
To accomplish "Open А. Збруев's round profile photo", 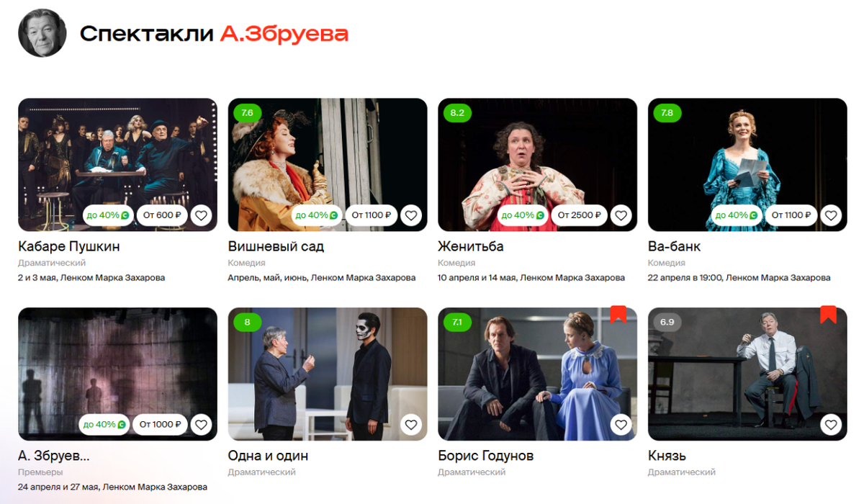I will click(x=42, y=33).
